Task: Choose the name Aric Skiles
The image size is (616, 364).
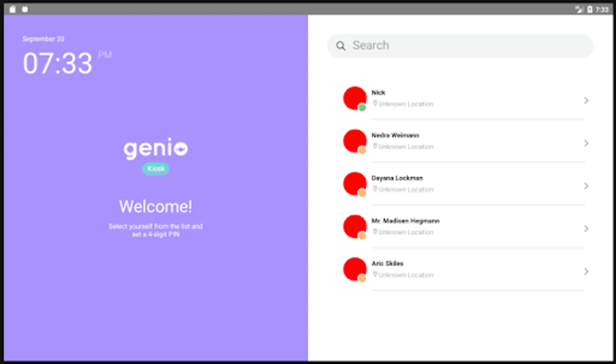Action: [387, 264]
